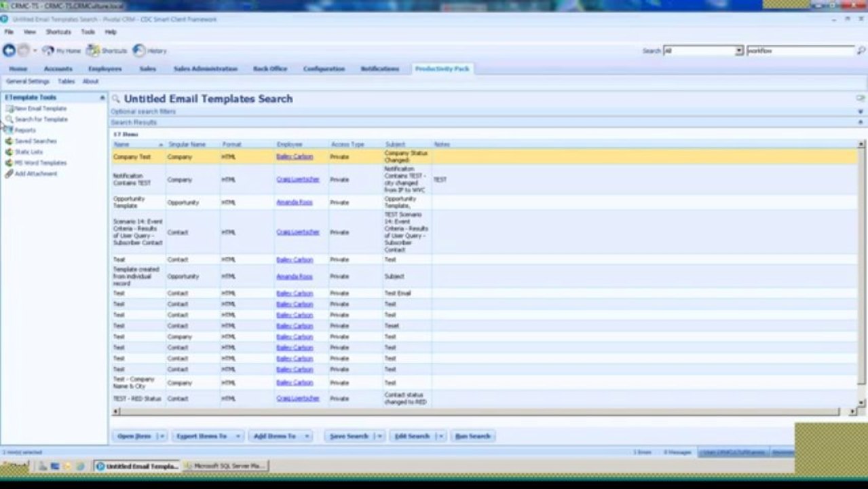The width and height of the screenshot is (868, 489).
Task: Open the File menu
Action: coord(10,32)
